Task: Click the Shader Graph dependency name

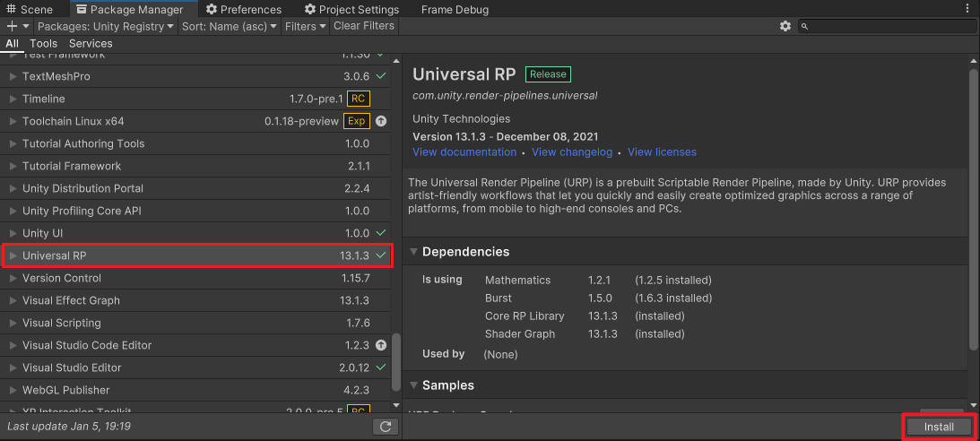Action: click(520, 334)
